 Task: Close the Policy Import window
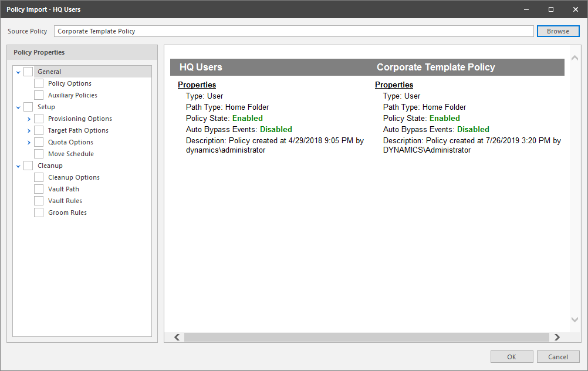coord(576,9)
